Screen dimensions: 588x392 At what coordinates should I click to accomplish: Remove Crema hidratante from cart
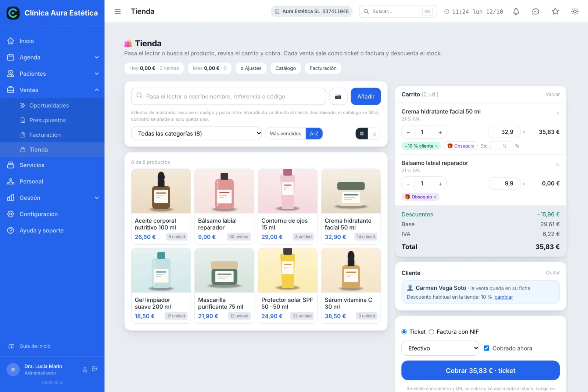click(557, 113)
